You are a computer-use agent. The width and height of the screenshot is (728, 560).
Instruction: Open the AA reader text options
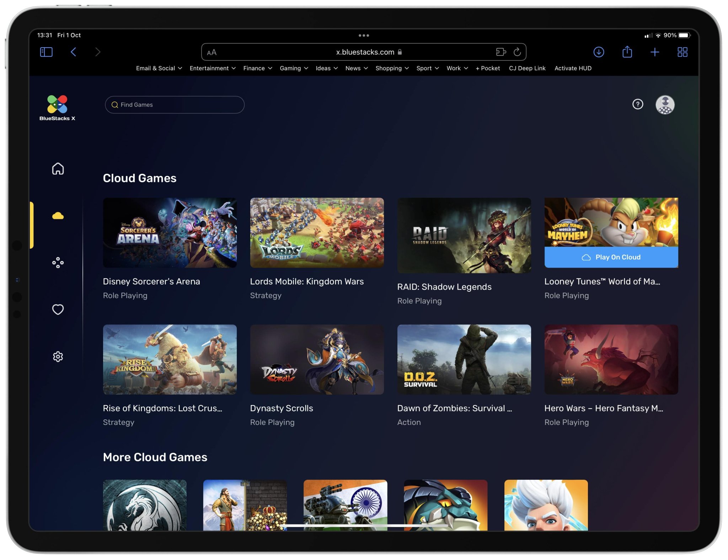212,52
